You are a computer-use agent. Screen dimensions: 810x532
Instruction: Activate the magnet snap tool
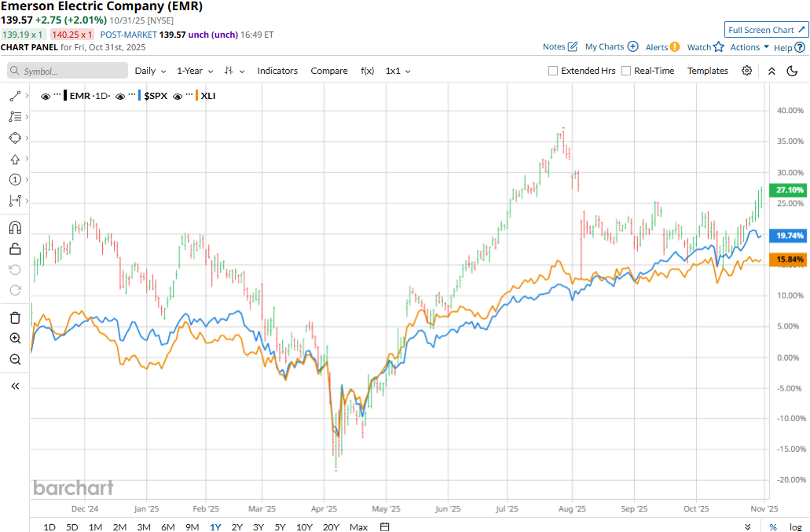point(15,228)
